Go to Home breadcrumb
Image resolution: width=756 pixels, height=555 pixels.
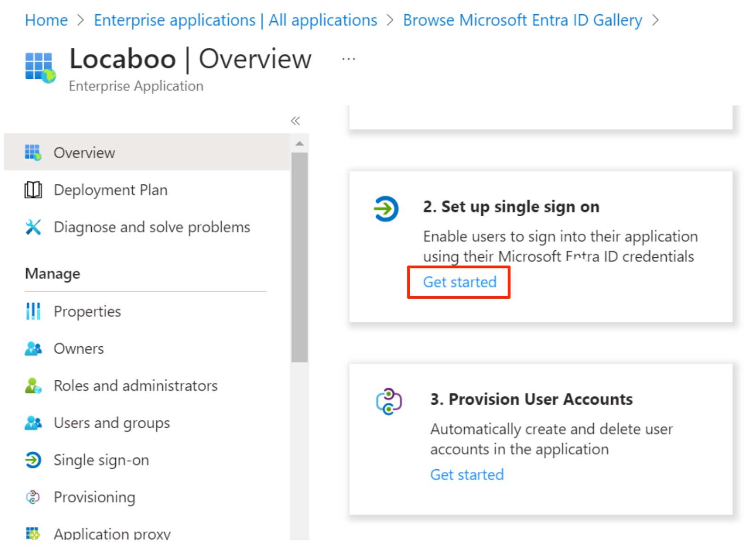coord(46,20)
